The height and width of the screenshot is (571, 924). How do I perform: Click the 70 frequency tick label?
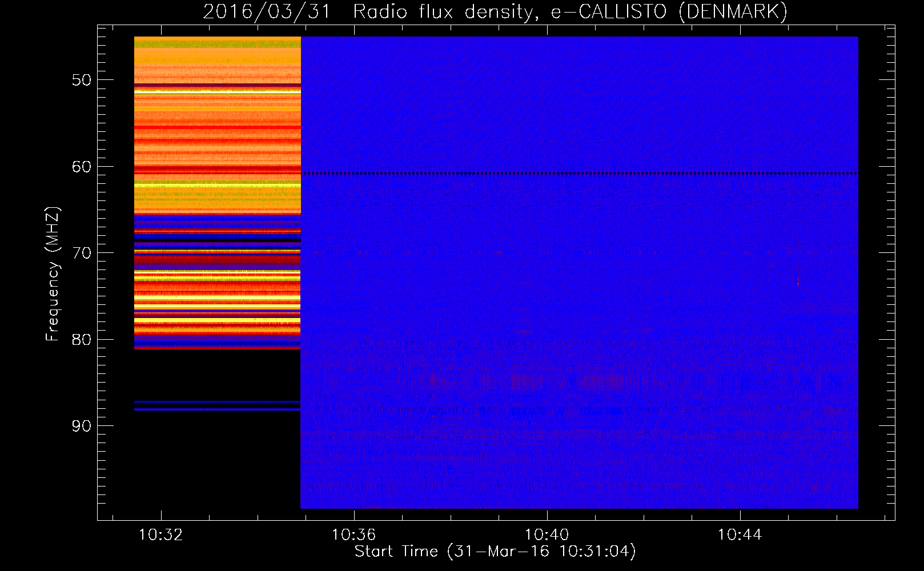[82, 253]
